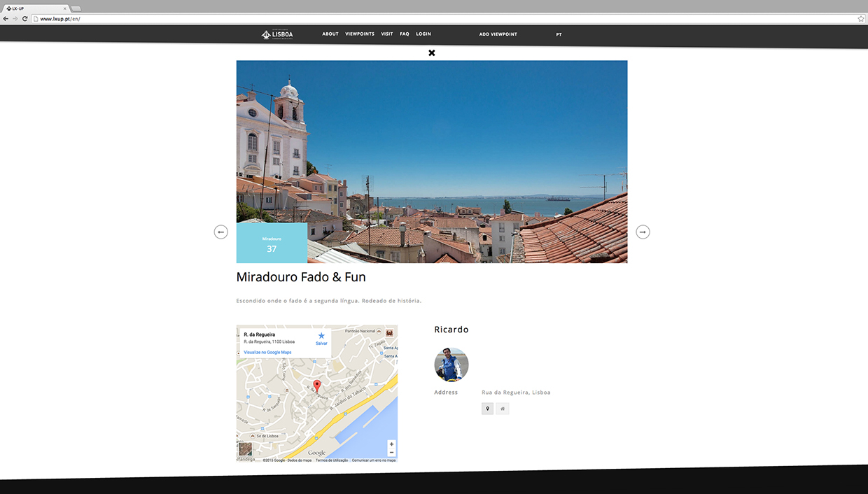Switch the map to satellite view thumbnail

[245, 449]
